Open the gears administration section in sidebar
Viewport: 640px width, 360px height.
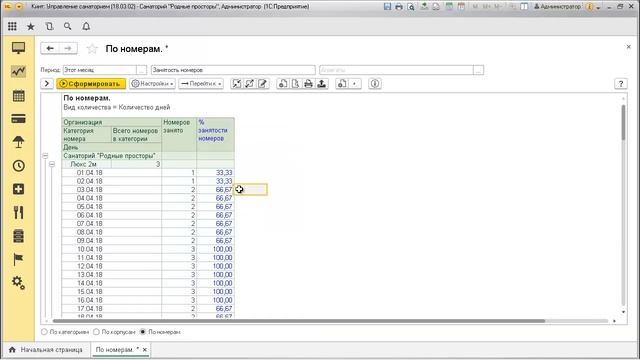[18, 282]
